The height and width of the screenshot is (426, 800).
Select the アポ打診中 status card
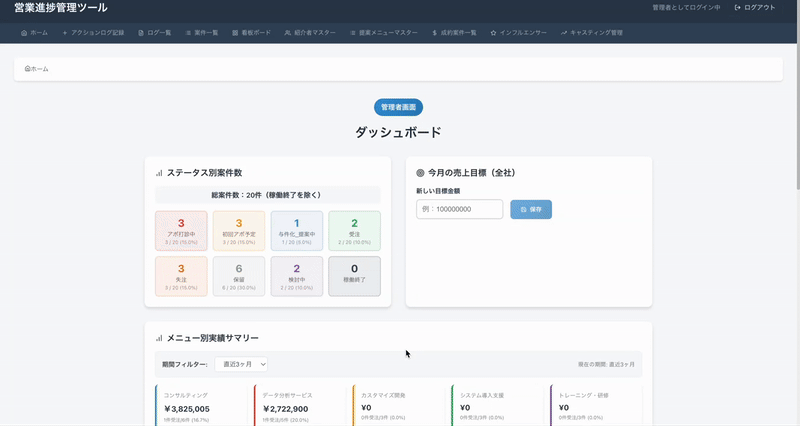[181, 230]
